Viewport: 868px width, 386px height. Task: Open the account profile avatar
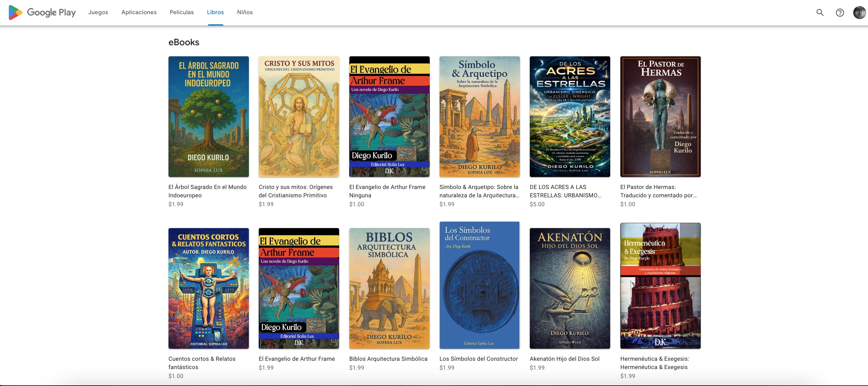pyautogui.click(x=859, y=12)
